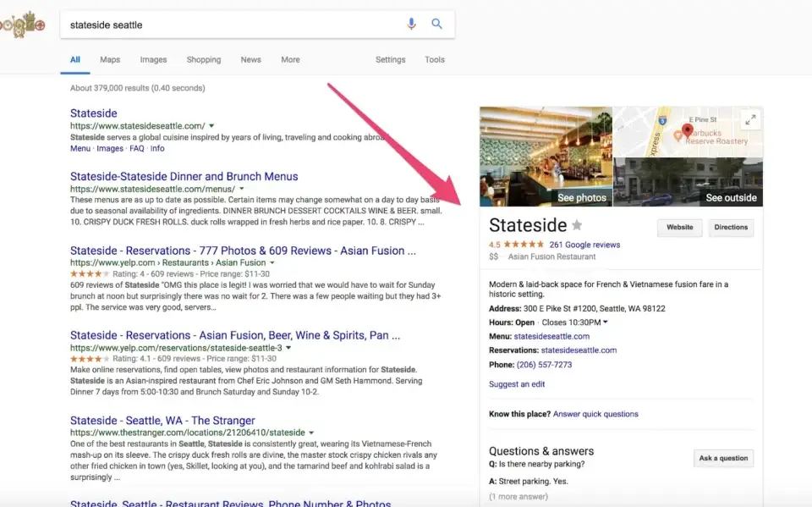
Task: Click the Google doodle logo
Action: coord(22,25)
